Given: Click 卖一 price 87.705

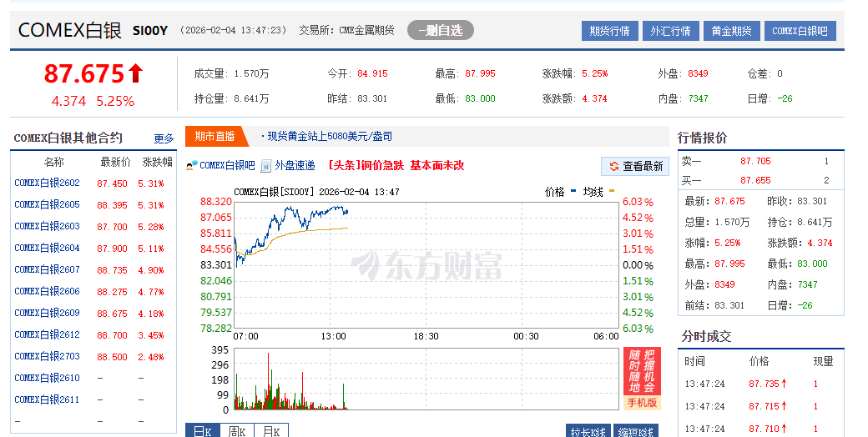Looking at the screenshot, I should click(x=755, y=161).
